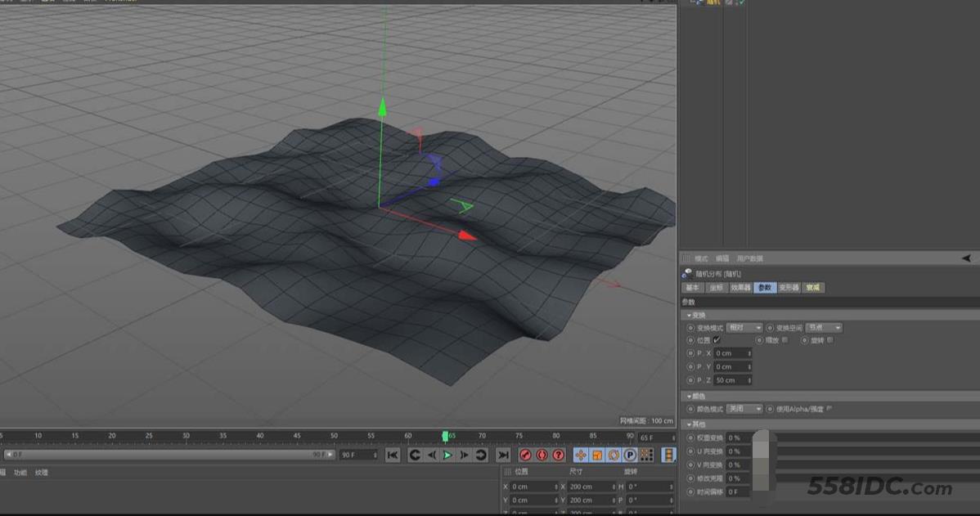Select the red X-axis arrow handle
980x516 pixels.
(x=467, y=236)
